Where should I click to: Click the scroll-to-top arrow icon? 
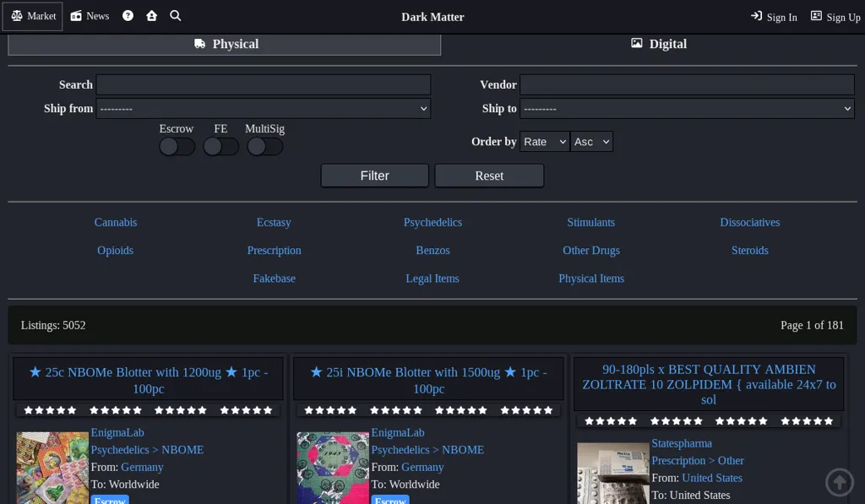coord(839,481)
